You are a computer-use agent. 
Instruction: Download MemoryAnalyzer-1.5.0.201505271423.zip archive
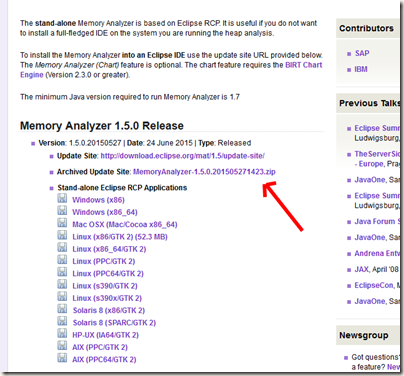tap(204, 172)
